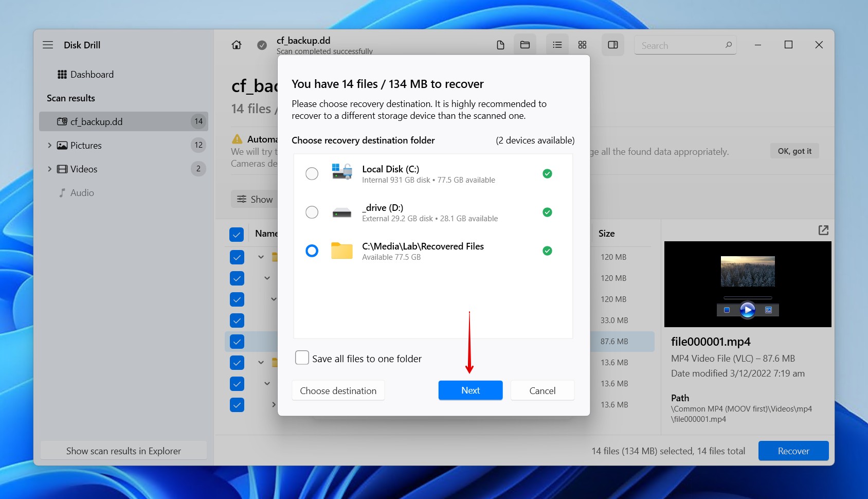
Task: Enable Save all files to one folder
Action: pyautogui.click(x=302, y=358)
